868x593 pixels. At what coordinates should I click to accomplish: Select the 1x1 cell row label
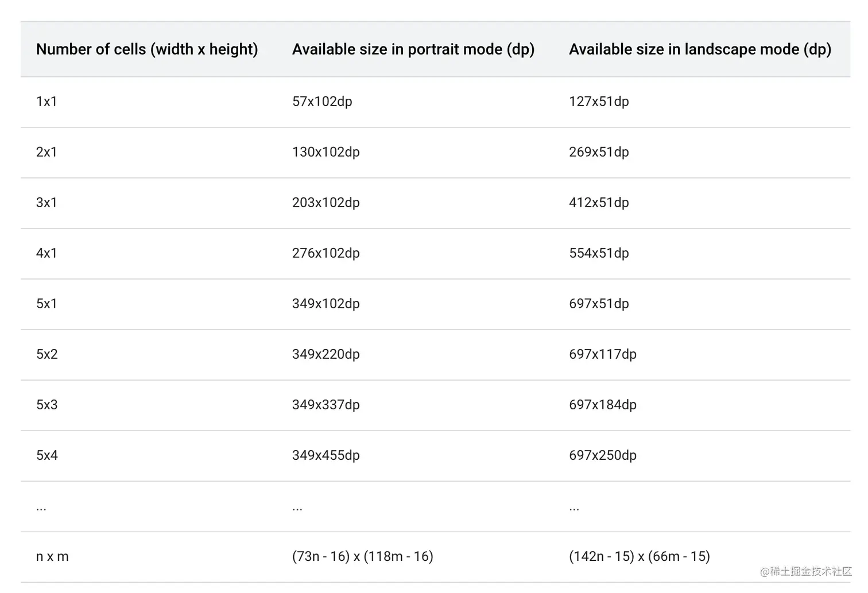46,102
